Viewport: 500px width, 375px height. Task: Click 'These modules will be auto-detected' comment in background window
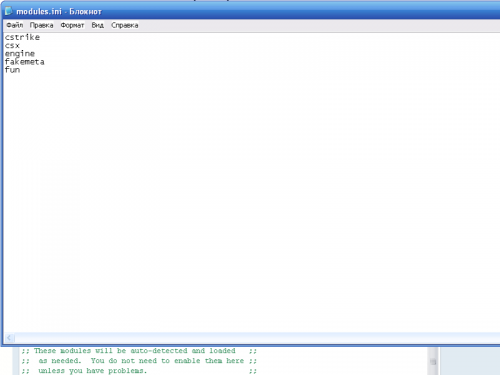(135, 351)
